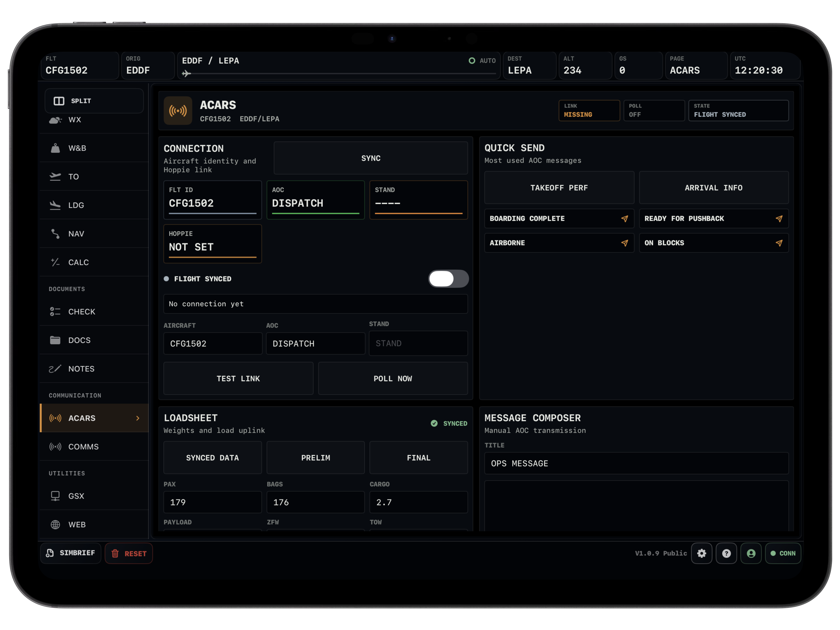
Task: Select the PRELIM loadsheet tab
Action: (316, 458)
